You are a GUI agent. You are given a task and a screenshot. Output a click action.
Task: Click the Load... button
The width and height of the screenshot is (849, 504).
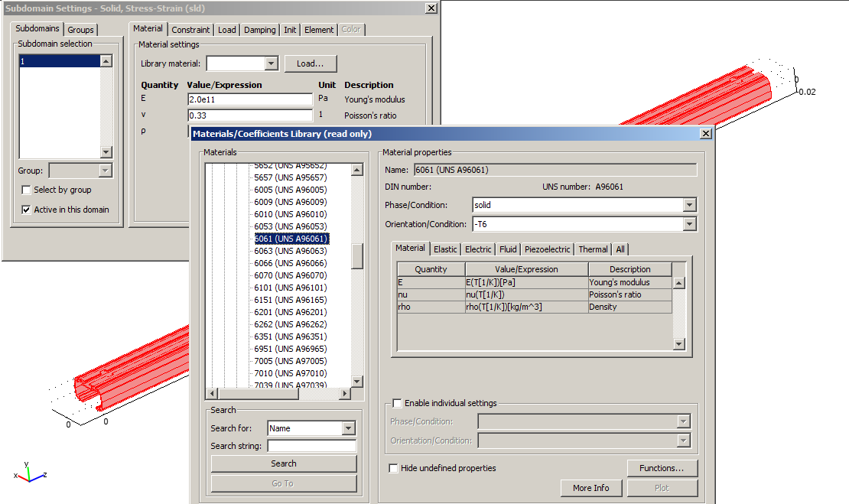[x=311, y=63]
